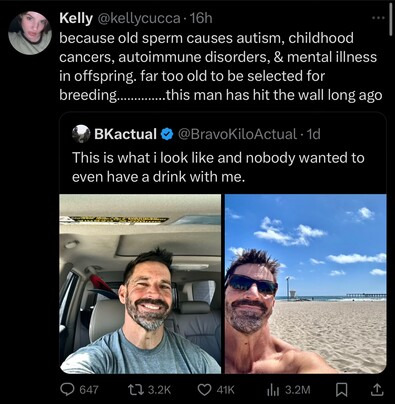Open the three-dot more options menu
Screen dimensions: 395x404
tap(378, 18)
